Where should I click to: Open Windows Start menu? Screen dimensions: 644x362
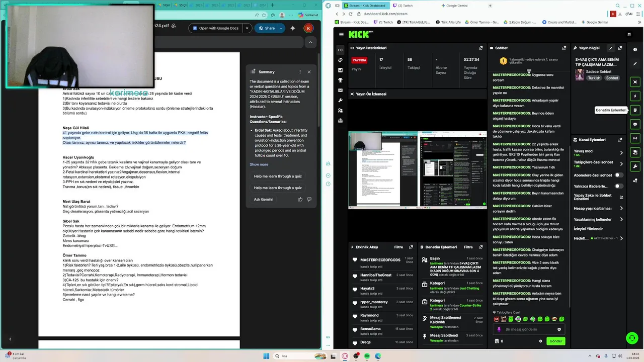[266, 356]
